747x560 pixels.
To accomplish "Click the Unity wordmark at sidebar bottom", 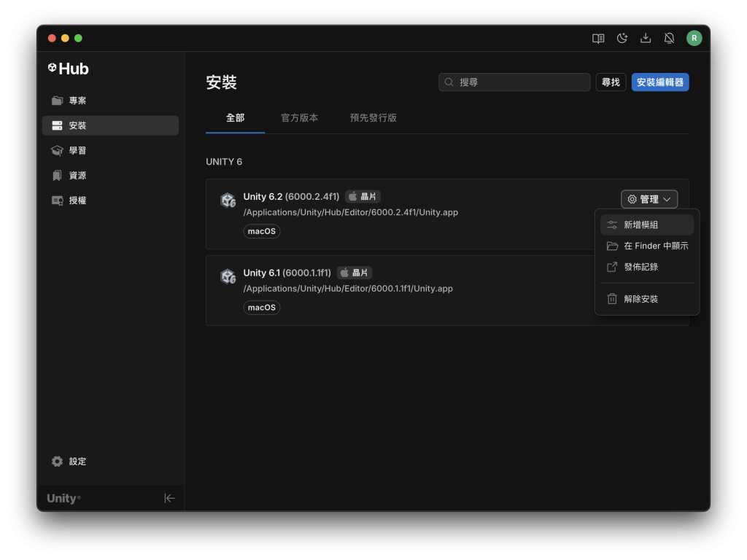I will click(x=64, y=498).
